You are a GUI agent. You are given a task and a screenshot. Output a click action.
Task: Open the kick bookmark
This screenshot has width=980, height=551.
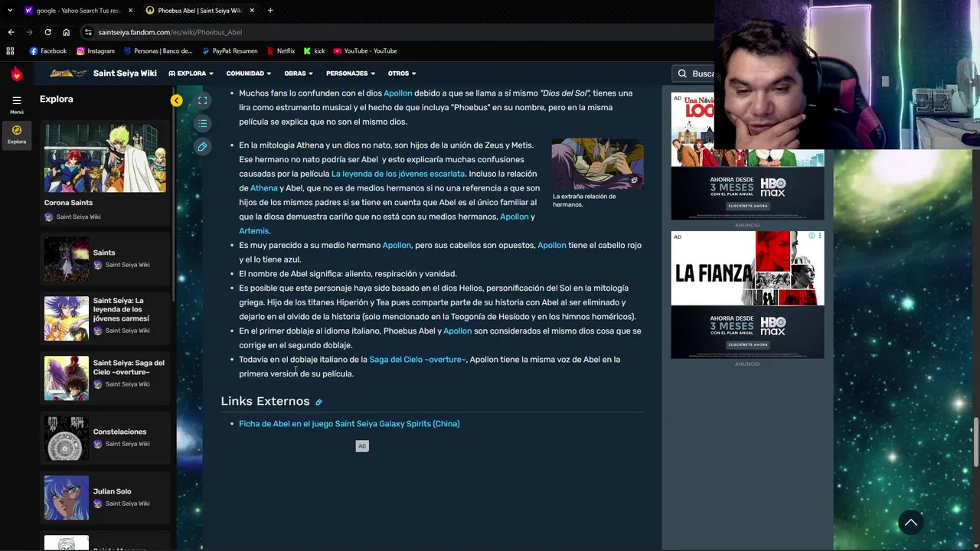[x=315, y=51]
